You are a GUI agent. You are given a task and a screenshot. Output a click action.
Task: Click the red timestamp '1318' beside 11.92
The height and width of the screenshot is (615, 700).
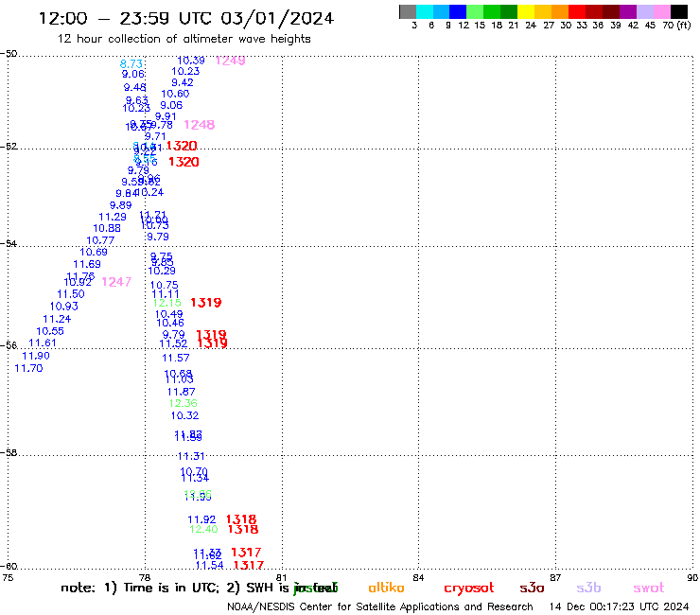(x=241, y=519)
